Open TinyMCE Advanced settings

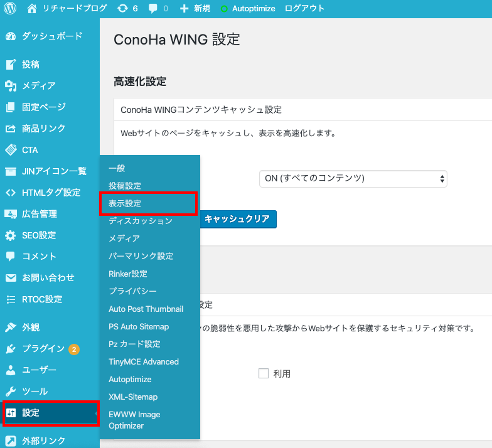click(144, 361)
